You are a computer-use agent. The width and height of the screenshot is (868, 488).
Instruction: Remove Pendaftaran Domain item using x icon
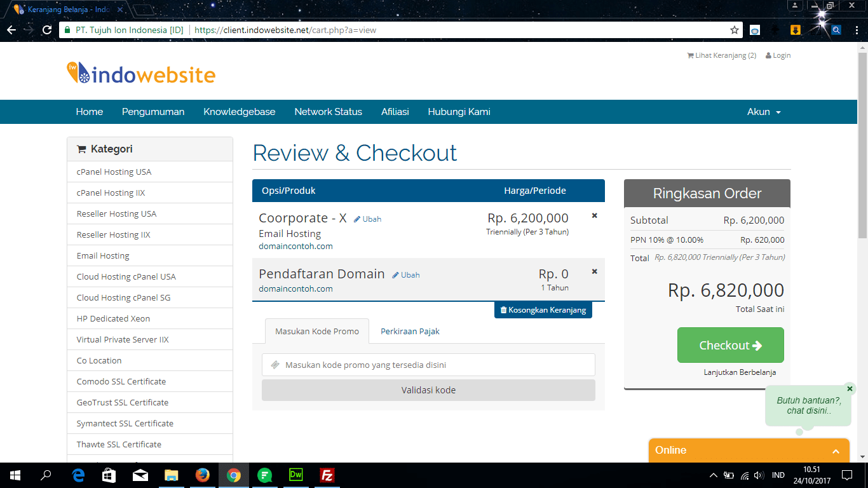click(595, 271)
